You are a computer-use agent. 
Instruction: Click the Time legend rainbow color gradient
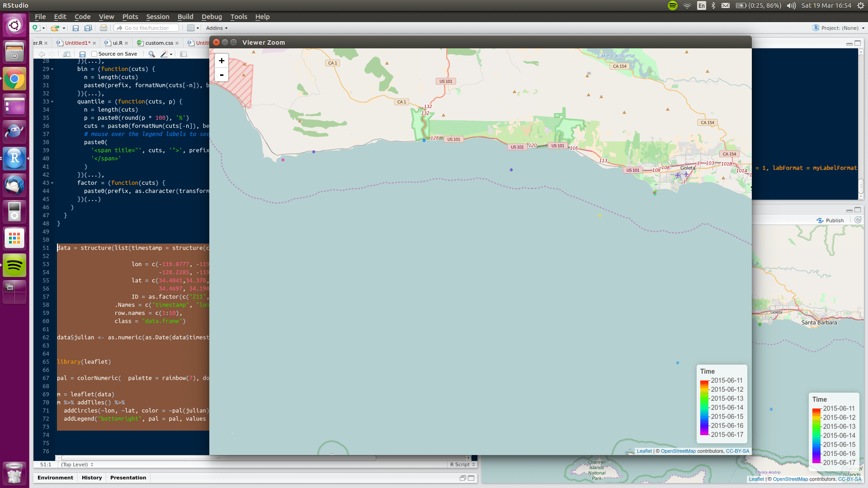point(704,408)
